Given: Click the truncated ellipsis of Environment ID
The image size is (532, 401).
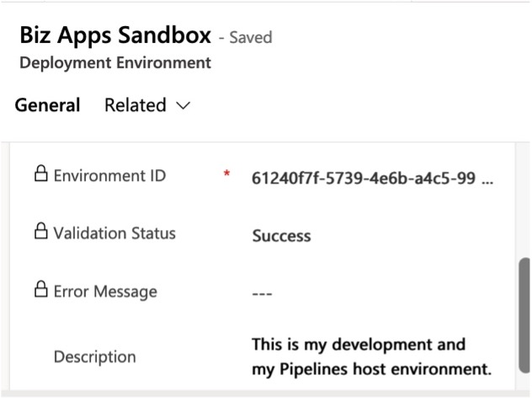Looking at the screenshot, I should tap(487, 181).
